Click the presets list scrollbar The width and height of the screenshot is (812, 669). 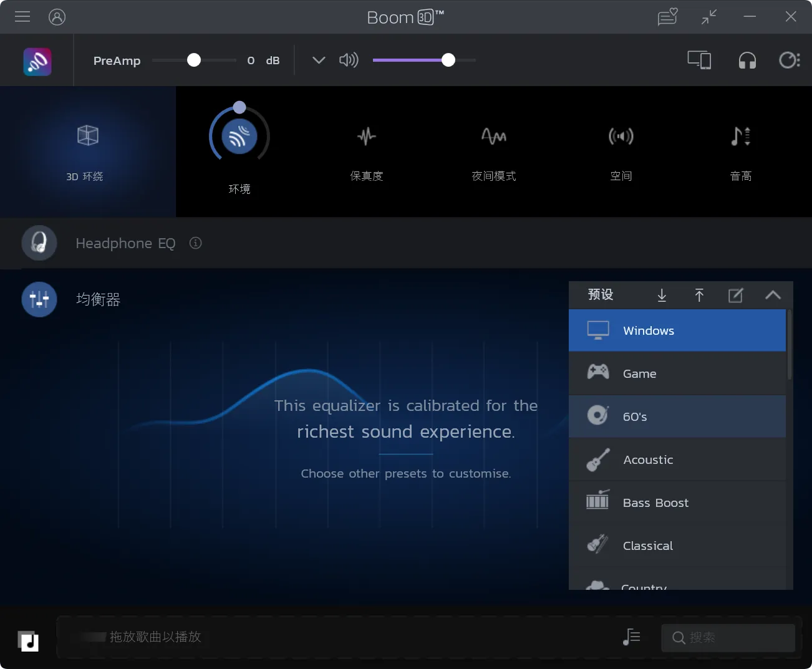pyautogui.click(x=790, y=345)
